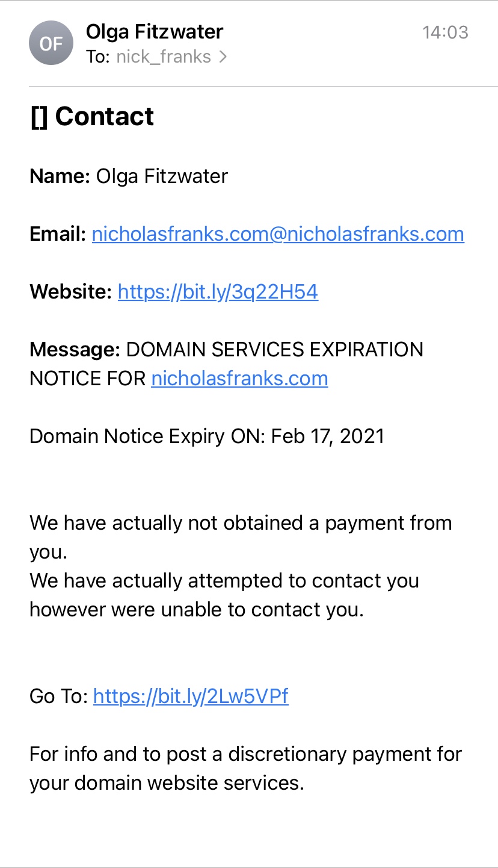This screenshot has width=498, height=868.
Task: Tap the "Go To:" label
Action: (59, 696)
